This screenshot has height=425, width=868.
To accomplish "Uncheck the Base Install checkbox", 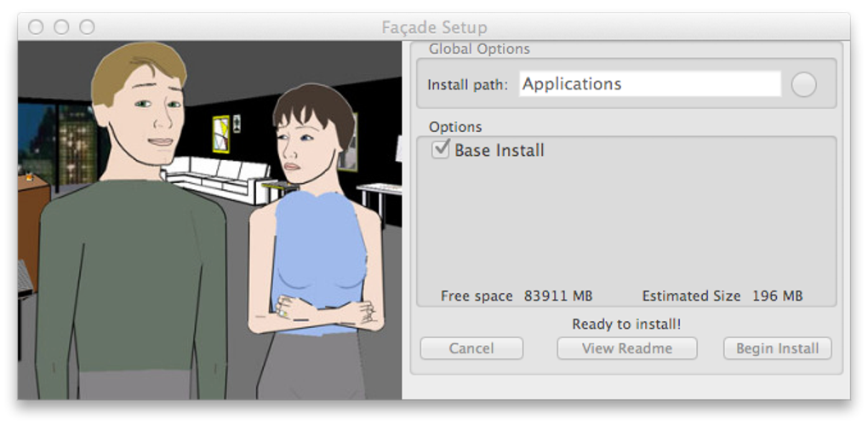I will click(x=440, y=150).
